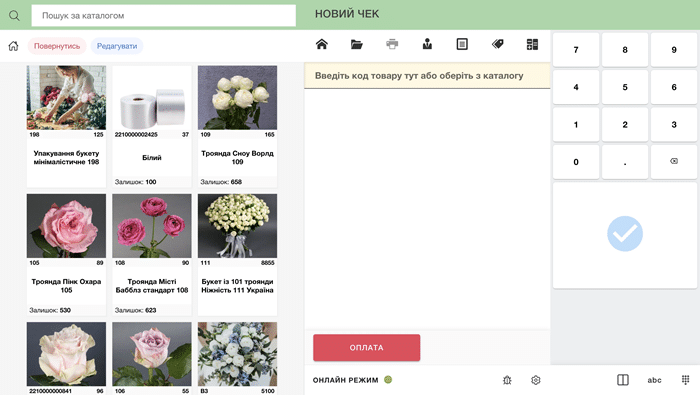Select product 'Троянда Пінк Охара 105'
The width and height of the screenshot is (700, 395).
[66, 254]
